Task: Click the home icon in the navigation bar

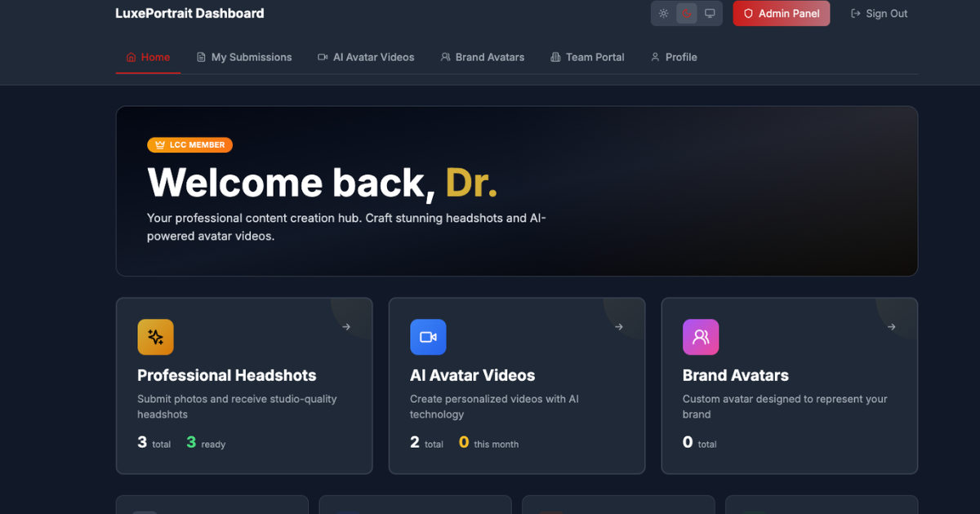Action: point(131,57)
